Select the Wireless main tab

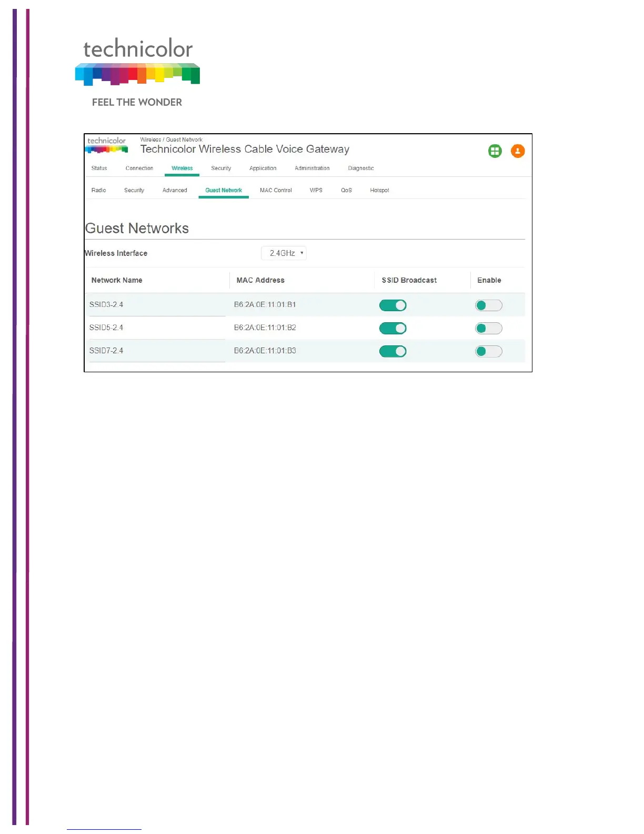(182, 168)
